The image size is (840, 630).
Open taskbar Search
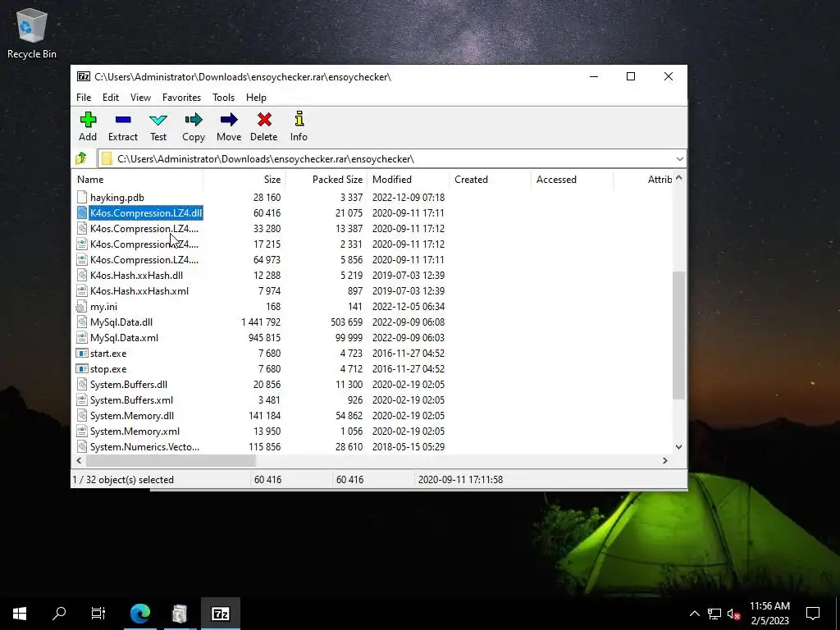point(59,614)
